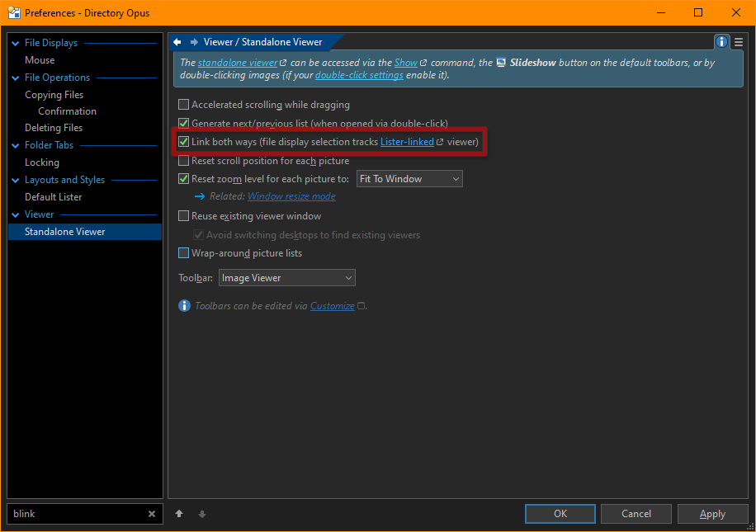Viewport: 756px width, 532px height.
Task: Follow the standalone viewer link
Action: click(238, 63)
